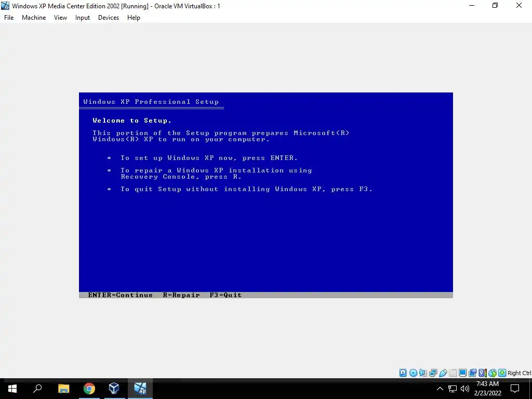This screenshot has height=399, width=532.
Task: Open the volume speaker tray icon
Action: click(x=465, y=389)
